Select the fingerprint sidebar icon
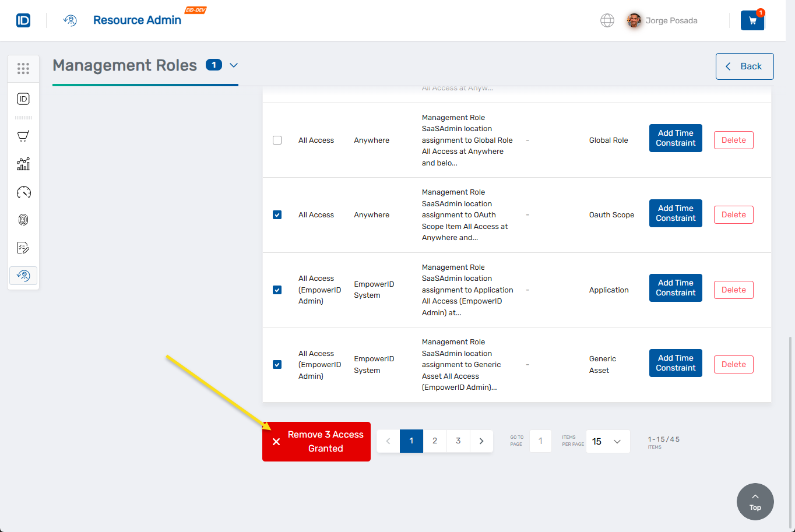Viewport: 795px width, 532px height. pyautogui.click(x=23, y=220)
